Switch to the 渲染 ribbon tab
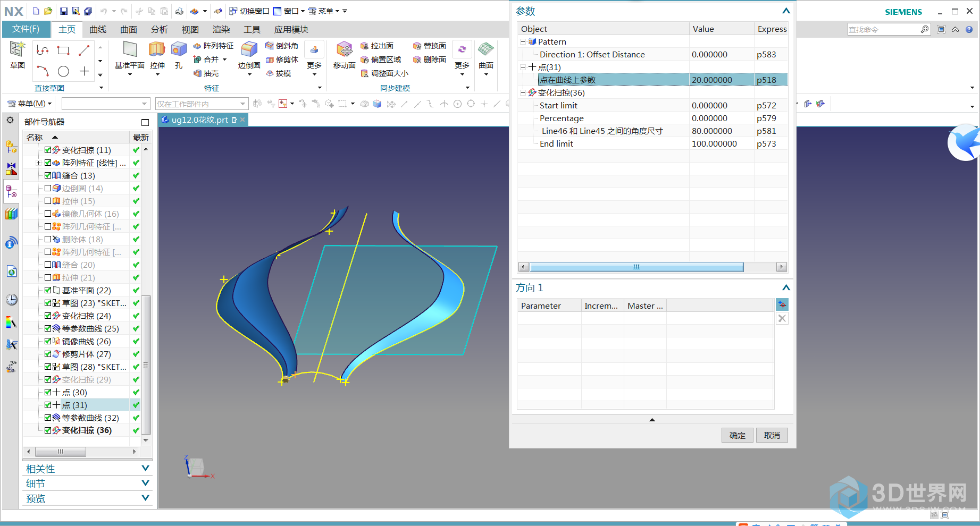This screenshot has width=980, height=526. (221, 30)
